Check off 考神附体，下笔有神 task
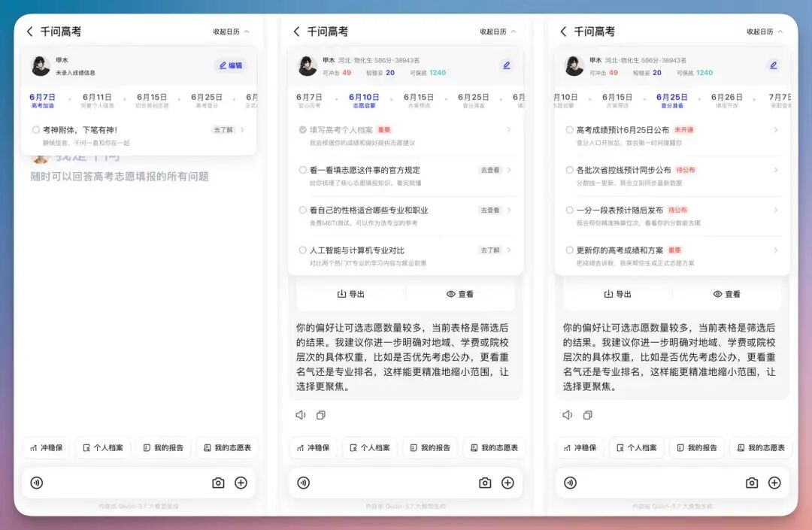Image resolution: width=812 pixels, height=530 pixels. point(36,130)
